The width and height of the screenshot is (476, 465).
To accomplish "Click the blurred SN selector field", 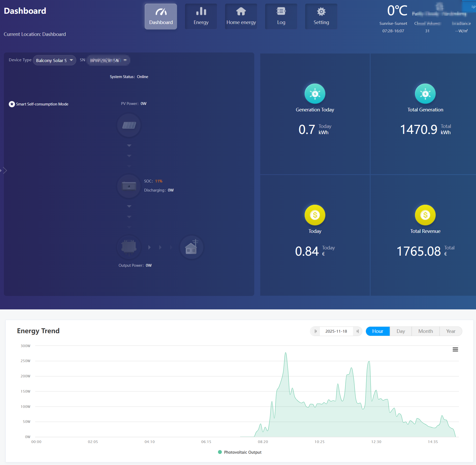I will click(x=108, y=60).
